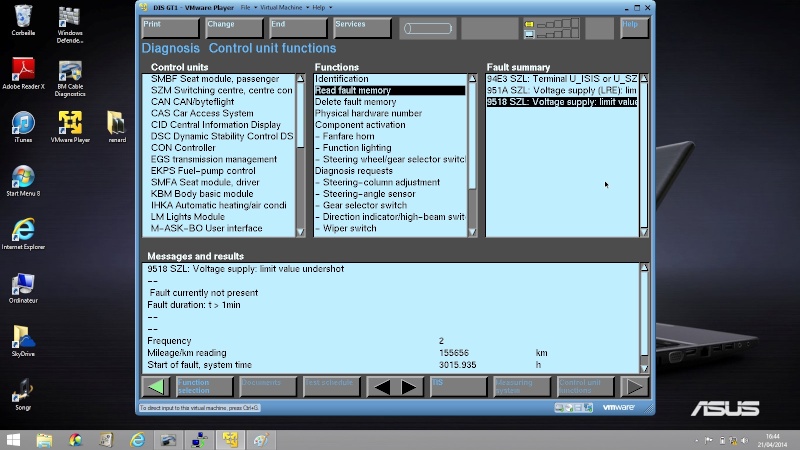Click the Windows Start button in taskbar
The height and width of the screenshot is (450, 800).
[13, 440]
